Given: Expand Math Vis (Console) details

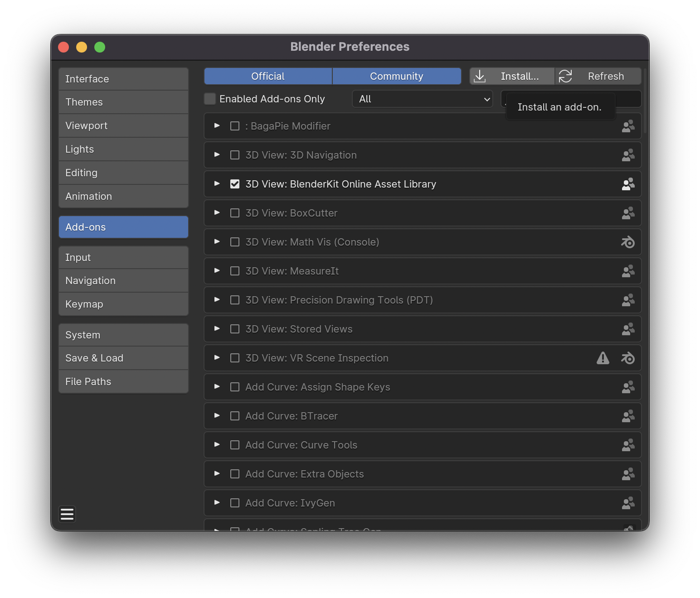Looking at the screenshot, I should 217,241.
